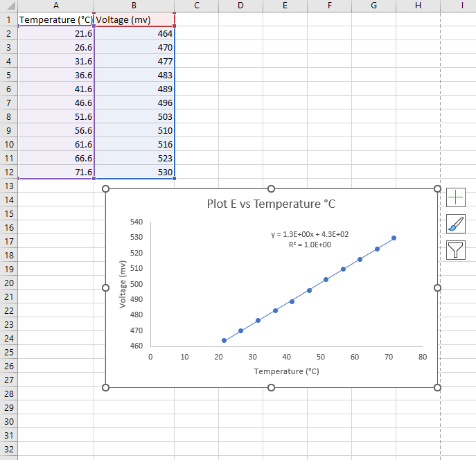
Task: Select cell containing 470
Action: tap(134, 47)
